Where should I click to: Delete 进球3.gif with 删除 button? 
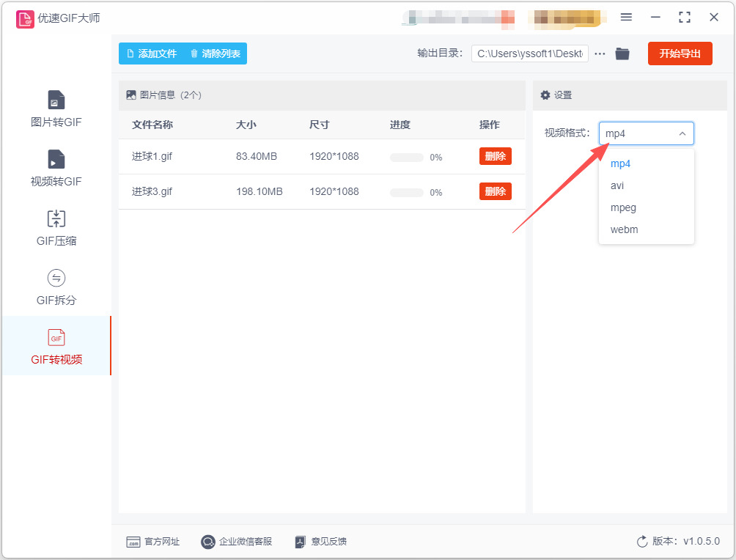496,191
